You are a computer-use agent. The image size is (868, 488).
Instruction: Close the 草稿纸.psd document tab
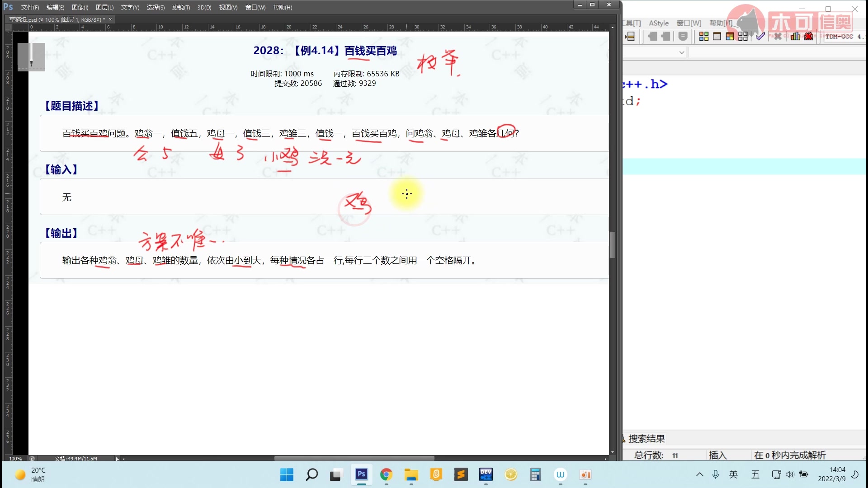(110, 19)
